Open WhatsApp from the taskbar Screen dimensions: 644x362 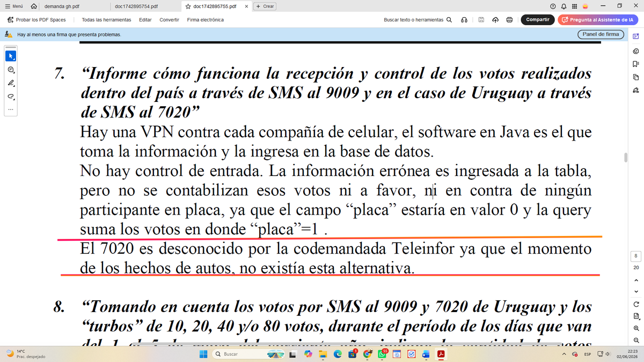point(382,354)
